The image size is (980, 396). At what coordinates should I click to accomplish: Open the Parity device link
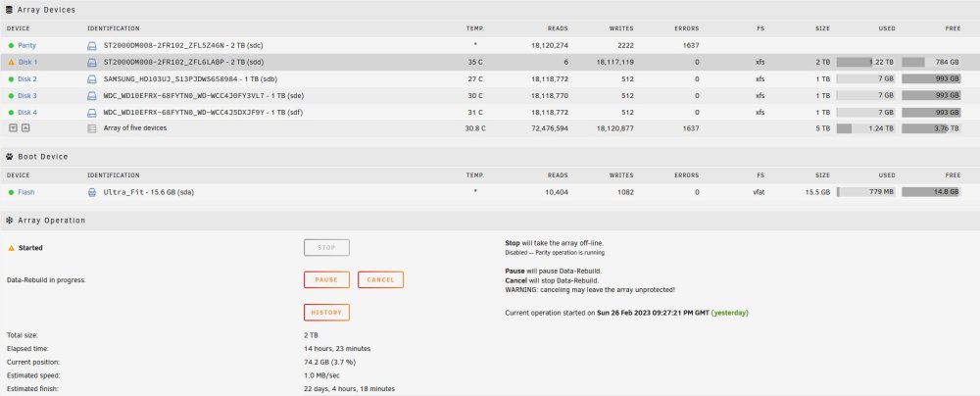point(26,46)
